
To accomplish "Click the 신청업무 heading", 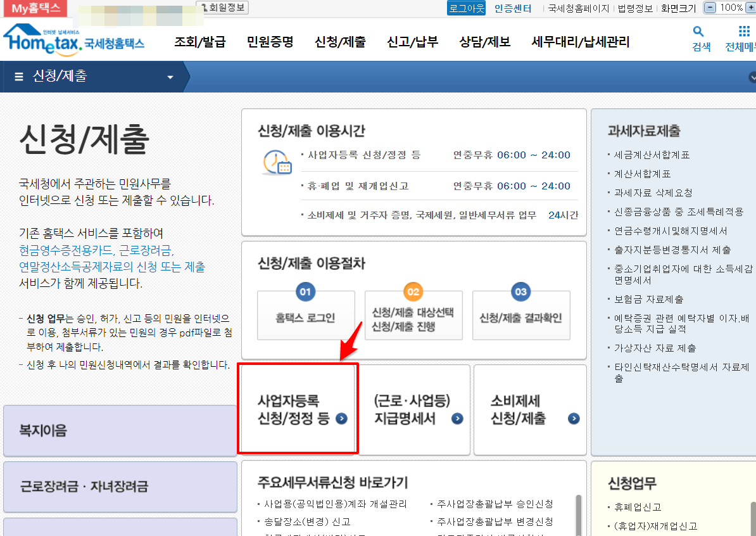I will click(x=632, y=483).
